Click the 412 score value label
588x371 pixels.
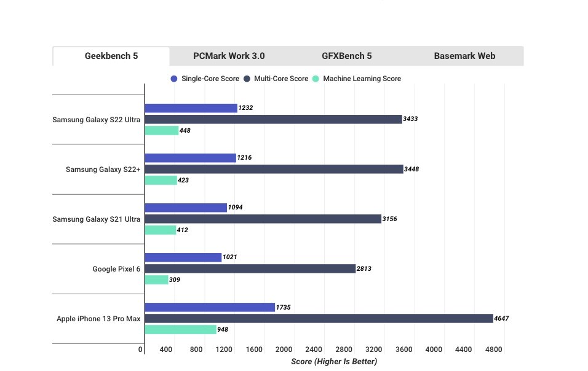(182, 230)
